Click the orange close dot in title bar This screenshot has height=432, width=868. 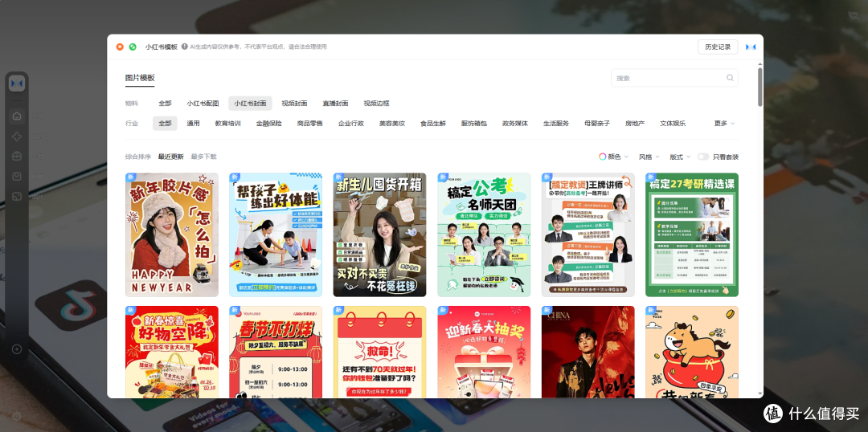pyautogui.click(x=120, y=47)
